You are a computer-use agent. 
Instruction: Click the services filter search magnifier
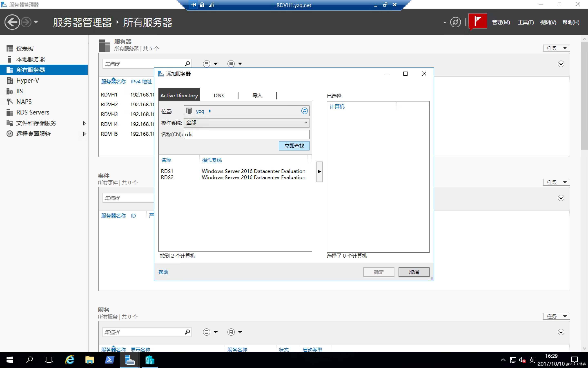click(187, 332)
